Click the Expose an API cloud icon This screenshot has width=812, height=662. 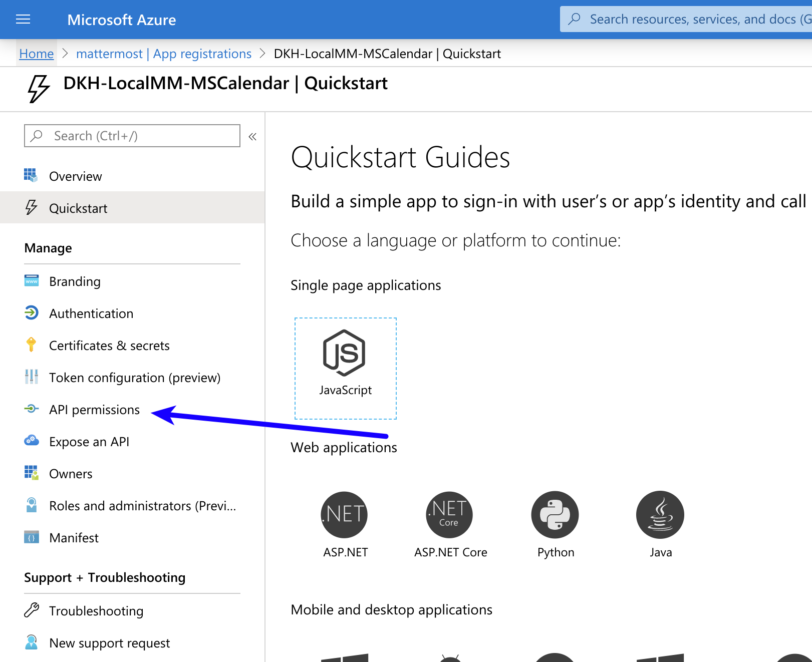[31, 441]
